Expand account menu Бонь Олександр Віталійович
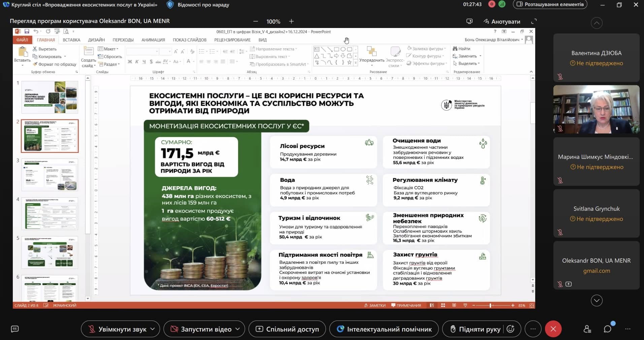 pos(494,40)
